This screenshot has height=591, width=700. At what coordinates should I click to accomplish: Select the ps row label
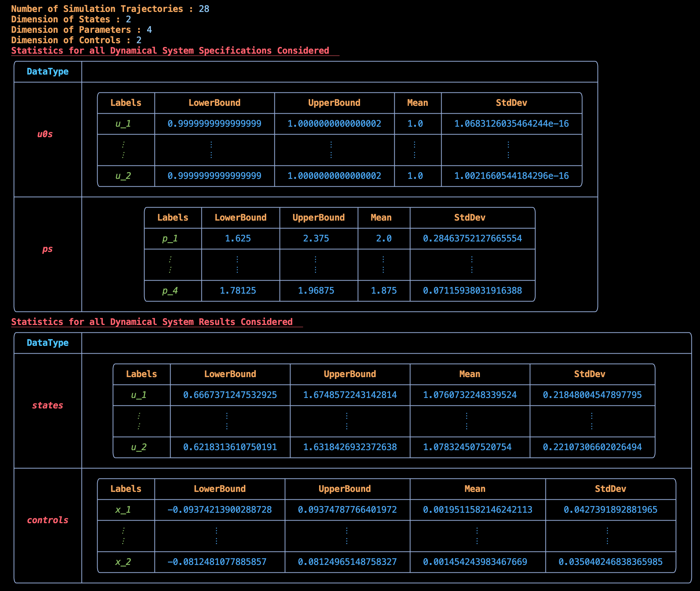click(x=47, y=249)
